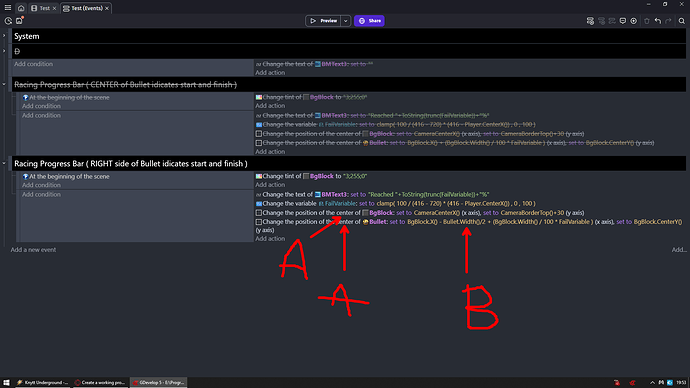
Task: Click the choose and add event icon
Action: [634, 21]
